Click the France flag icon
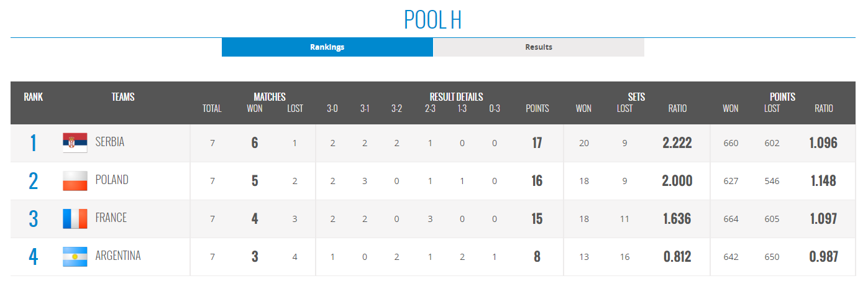Image resolution: width=868 pixels, height=296 pixels. [75, 219]
